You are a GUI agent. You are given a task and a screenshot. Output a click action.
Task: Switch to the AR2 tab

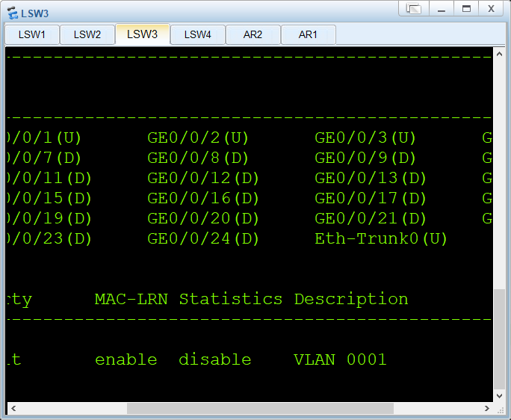253,34
